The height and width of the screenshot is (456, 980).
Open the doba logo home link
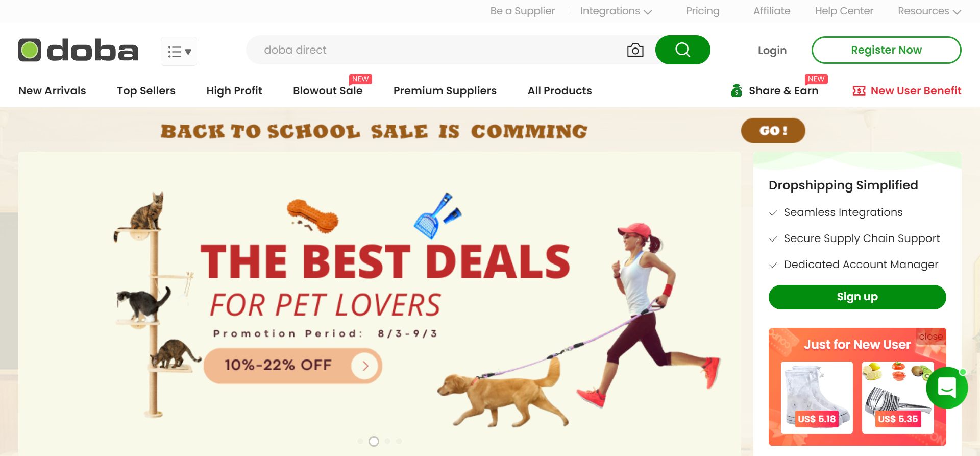pos(78,50)
